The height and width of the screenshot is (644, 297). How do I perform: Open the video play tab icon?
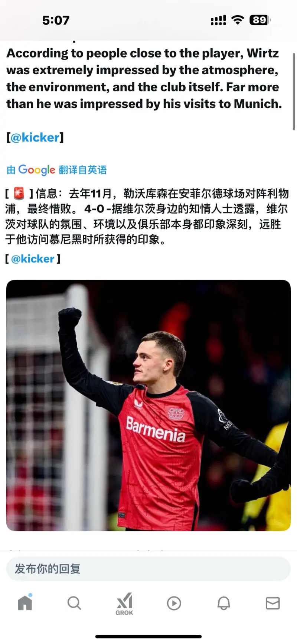(x=174, y=603)
